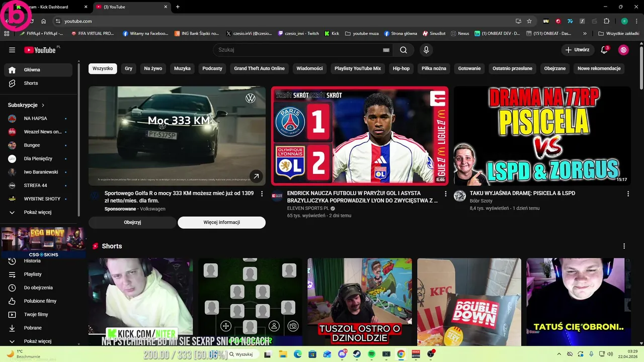Open Spotify from the taskbar
This screenshot has height=362, width=644.
click(x=371, y=354)
